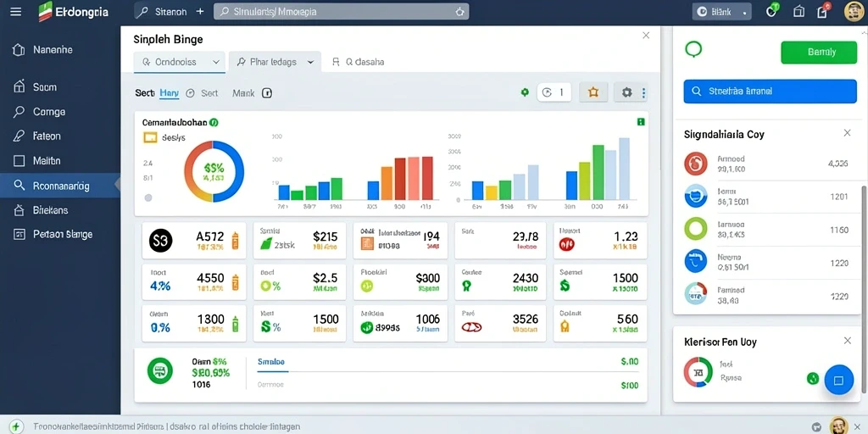The image size is (868, 434).
Task: Open the three-dot more options menu
Action: 643,93
